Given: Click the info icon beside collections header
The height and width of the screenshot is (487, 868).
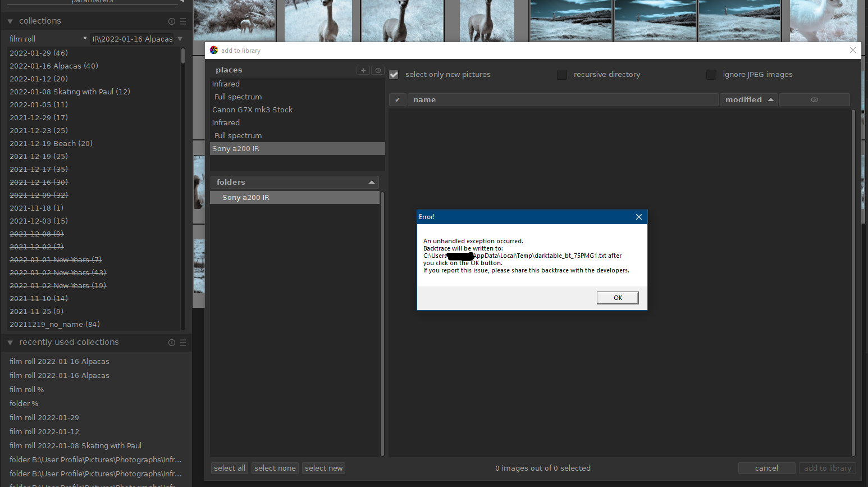Looking at the screenshot, I should pyautogui.click(x=171, y=21).
